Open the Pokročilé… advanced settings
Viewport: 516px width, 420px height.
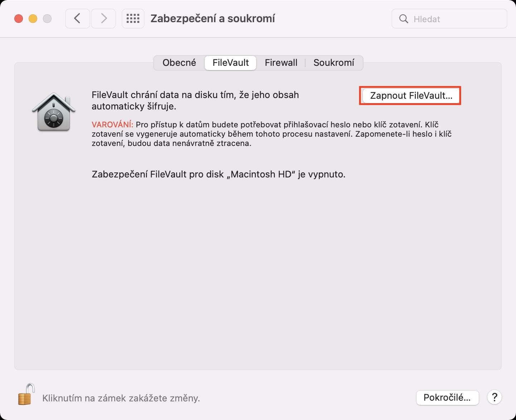click(x=447, y=397)
